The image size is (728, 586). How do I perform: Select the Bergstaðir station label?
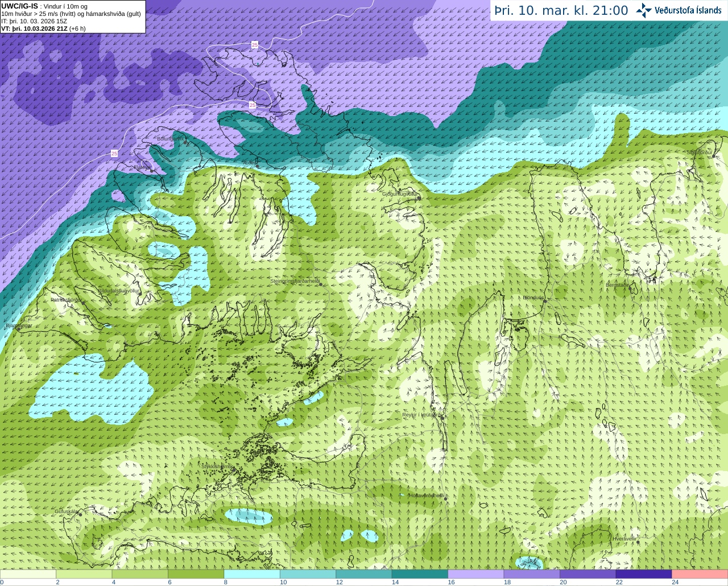tap(617, 285)
